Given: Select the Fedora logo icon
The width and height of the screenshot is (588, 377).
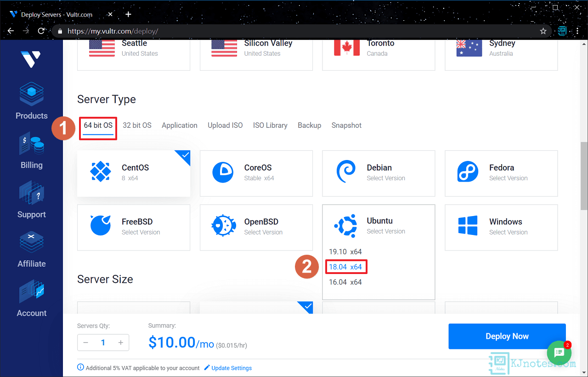Looking at the screenshot, I should point(468,172).
